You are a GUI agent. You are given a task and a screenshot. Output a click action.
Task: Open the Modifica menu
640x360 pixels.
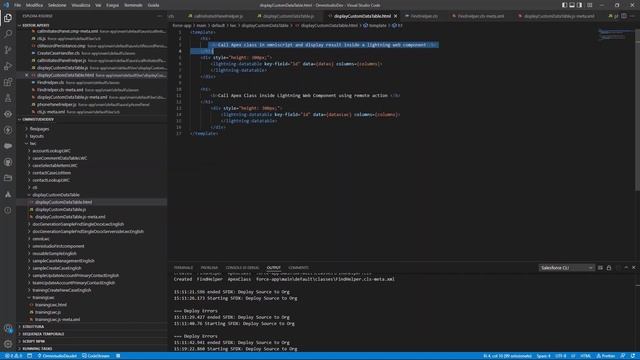pyautogui.click(x=34, y=5)
